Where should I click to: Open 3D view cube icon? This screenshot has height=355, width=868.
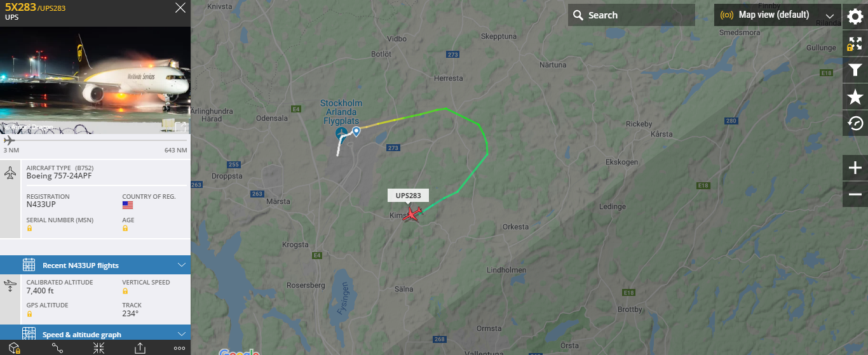click(14, 347)
